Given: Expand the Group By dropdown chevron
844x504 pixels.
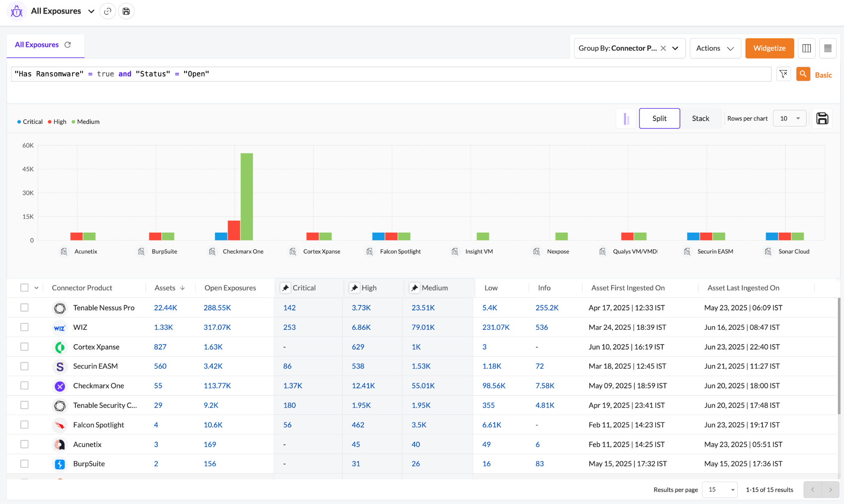Looking at the screenshot, I should pos(675,48).
